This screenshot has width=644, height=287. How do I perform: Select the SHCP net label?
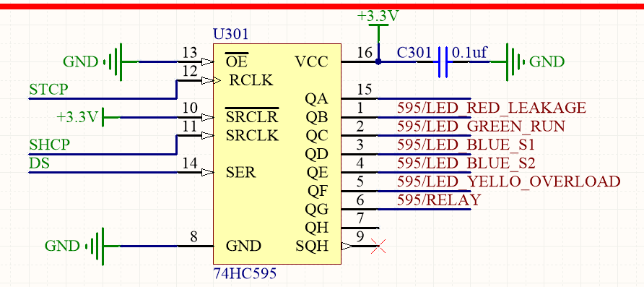point(49,145)
